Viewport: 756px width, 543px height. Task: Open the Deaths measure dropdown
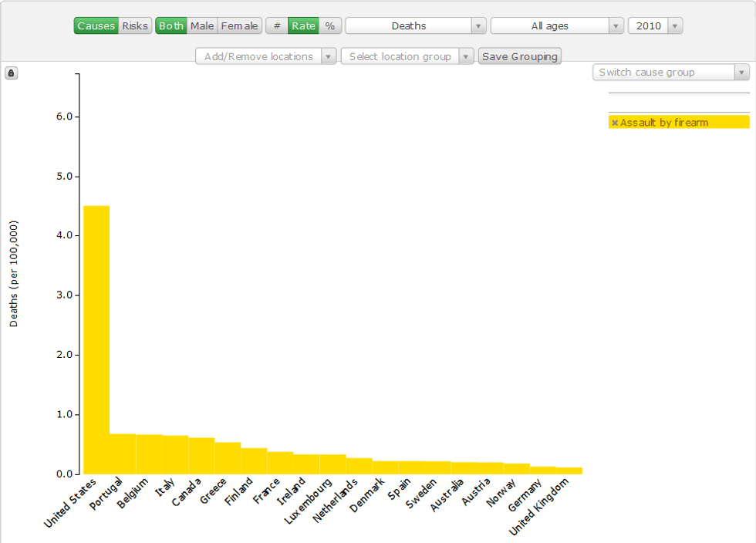tap(416, 26)
